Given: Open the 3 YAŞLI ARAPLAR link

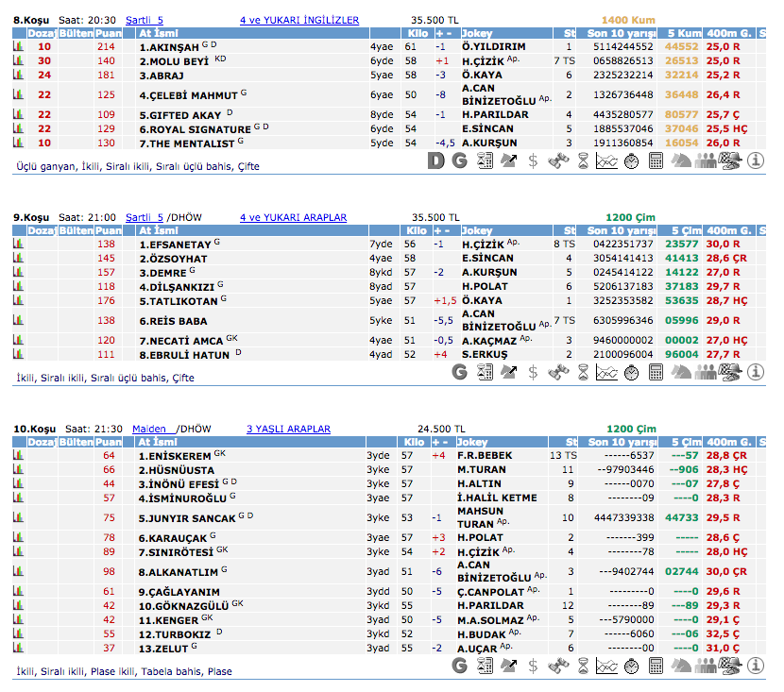Looking at the screenshot, I should click(x=288, y=429).
